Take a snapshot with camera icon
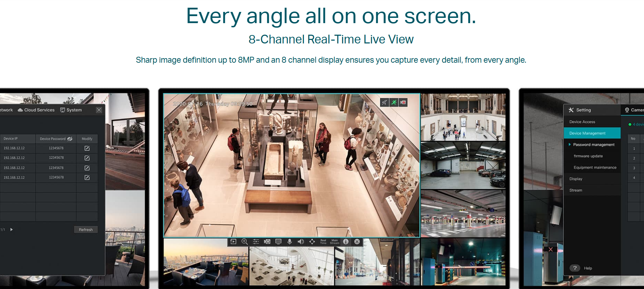This screenshot has height=289, width=644. (x=267, y=242)
